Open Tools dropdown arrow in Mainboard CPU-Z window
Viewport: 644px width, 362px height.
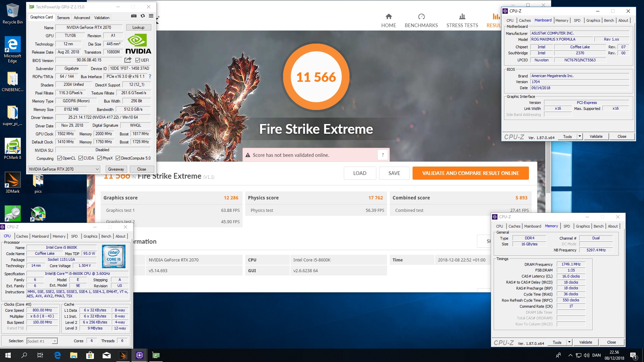pos(580,136)
